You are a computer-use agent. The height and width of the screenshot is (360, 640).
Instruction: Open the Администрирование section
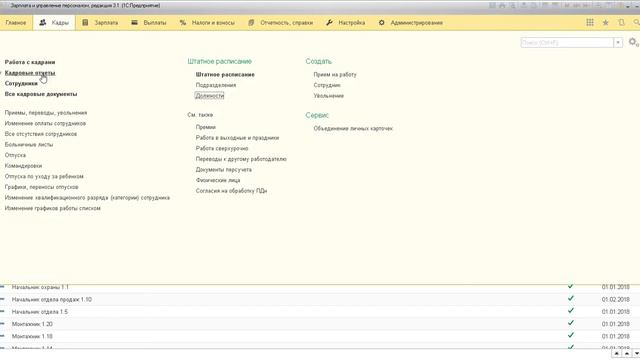point(411,23)
